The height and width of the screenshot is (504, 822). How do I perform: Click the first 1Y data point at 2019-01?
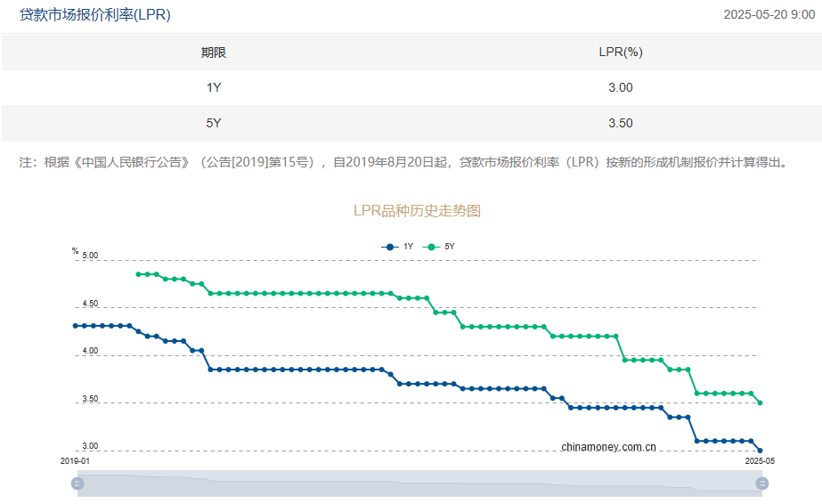click(75, 326)
